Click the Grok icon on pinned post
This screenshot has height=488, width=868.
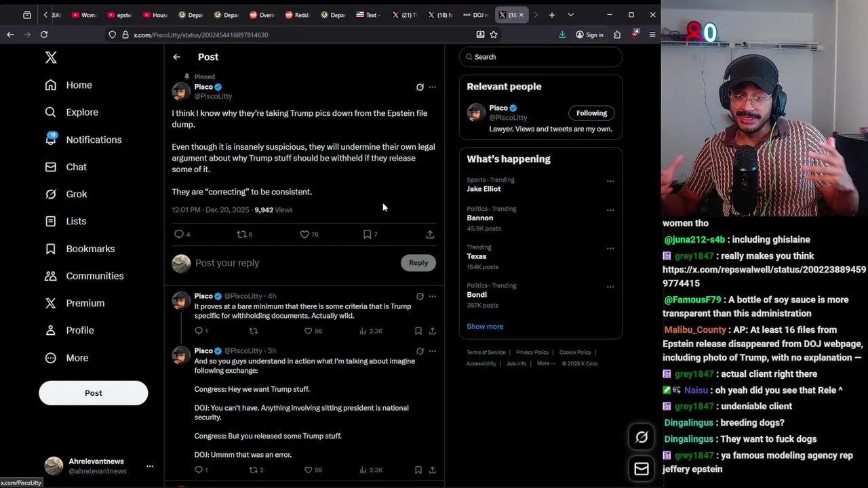point(420,87)
